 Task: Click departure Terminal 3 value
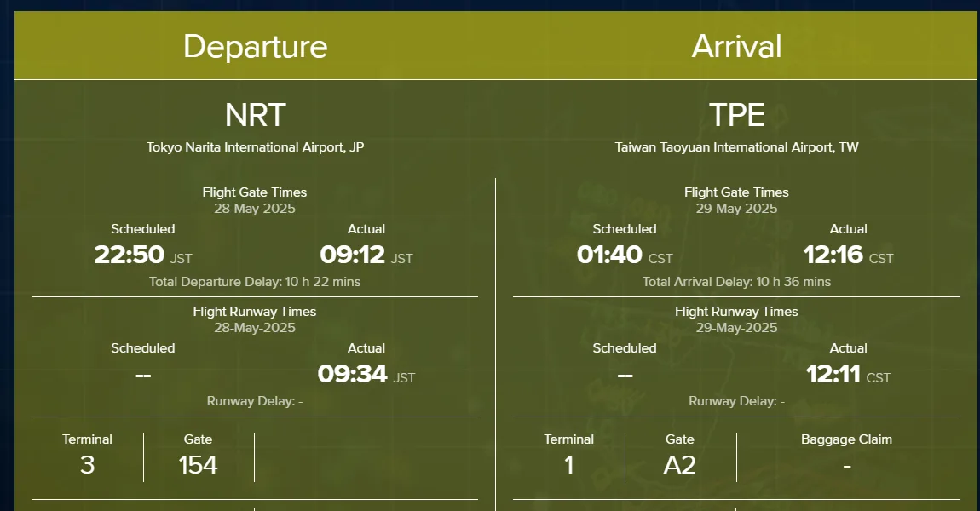88,465
